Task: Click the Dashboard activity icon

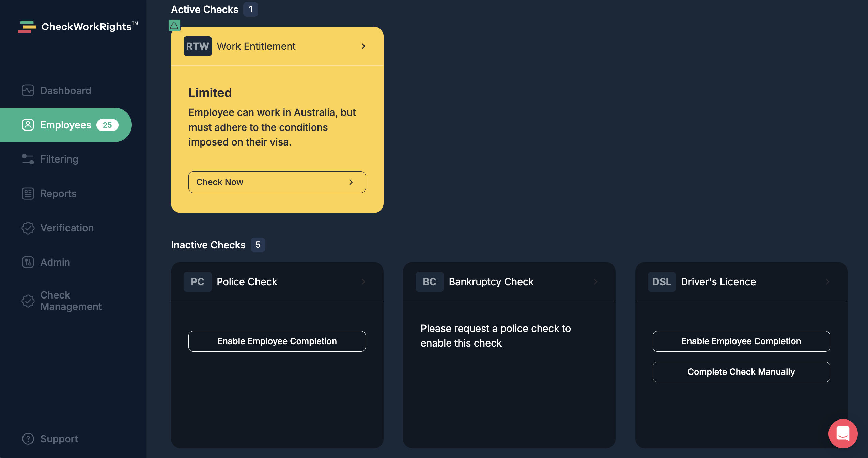Action: point(28,90)
